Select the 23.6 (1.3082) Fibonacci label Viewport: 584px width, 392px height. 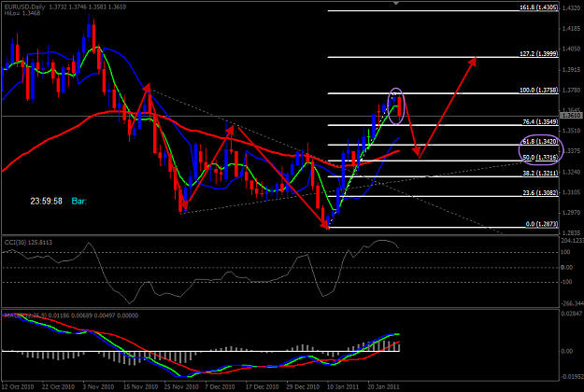pyautogui.click(x=540, y=192)
